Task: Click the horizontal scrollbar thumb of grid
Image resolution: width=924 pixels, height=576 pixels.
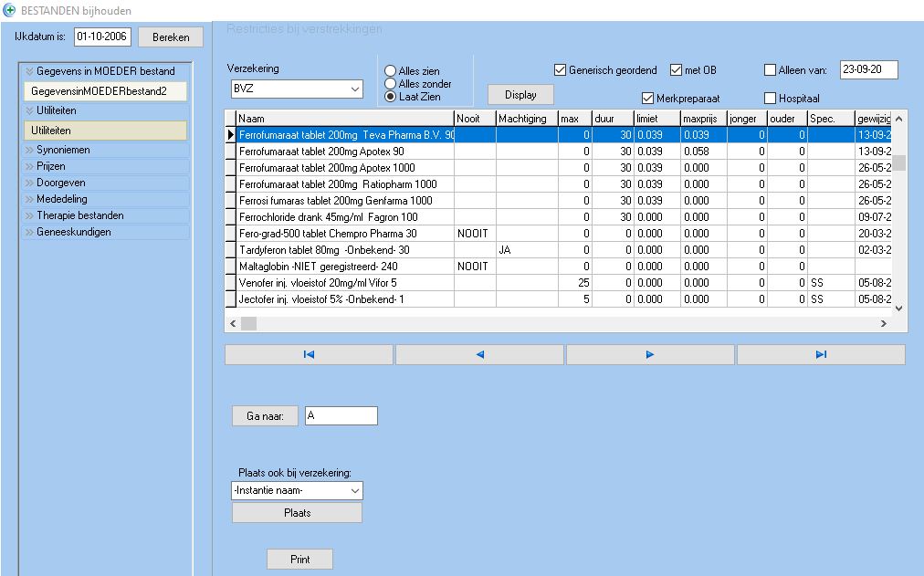Action: [x=248, y=323]
